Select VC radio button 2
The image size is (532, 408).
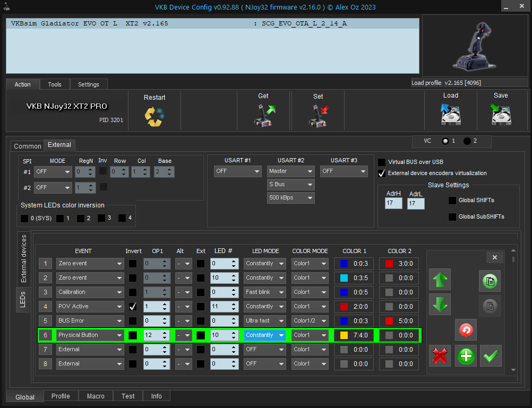pyautogui.click(x=467, y=141)
